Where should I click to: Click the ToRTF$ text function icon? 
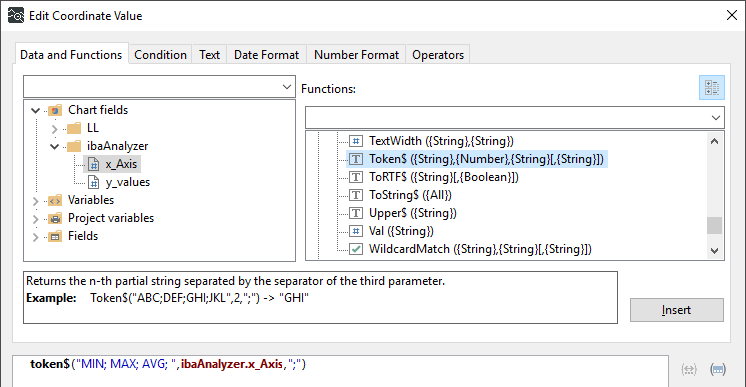point(356,177)
